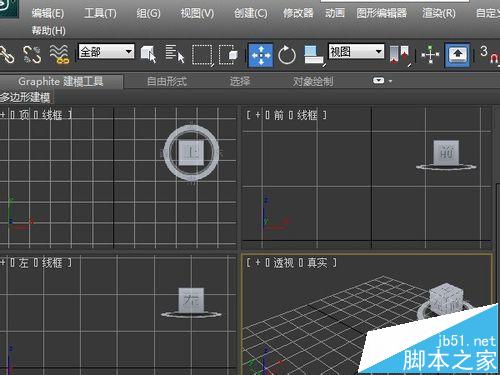Open the Select by Name list
The width and height of the screenshot is (500, 375).
point(175,54)
